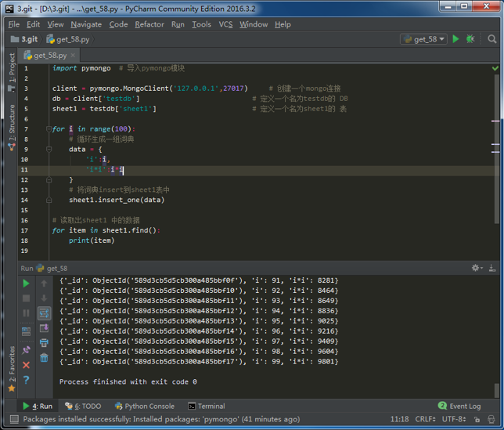Open the Python Console tab
The image size is (504, 430).
(145, 407)
